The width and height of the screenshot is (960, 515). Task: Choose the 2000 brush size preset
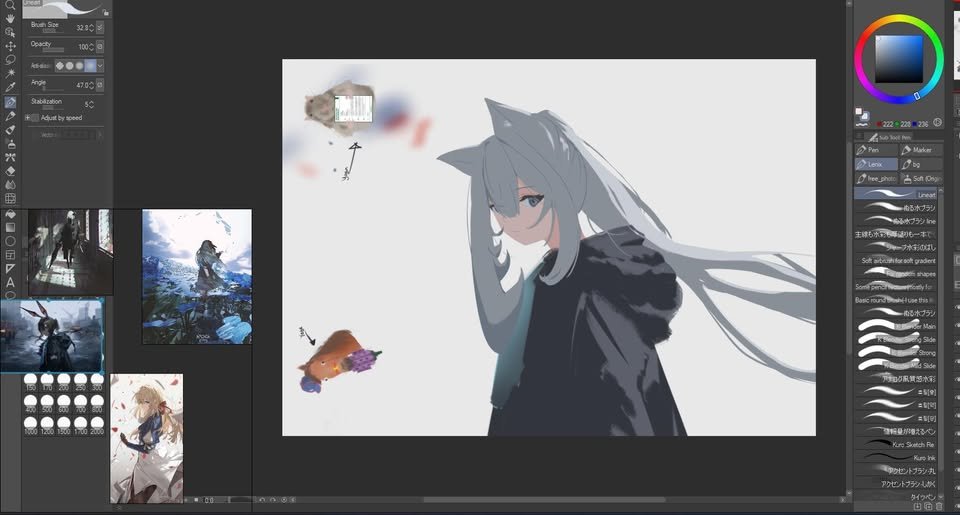pyautogui.click(x=97, y=426)
